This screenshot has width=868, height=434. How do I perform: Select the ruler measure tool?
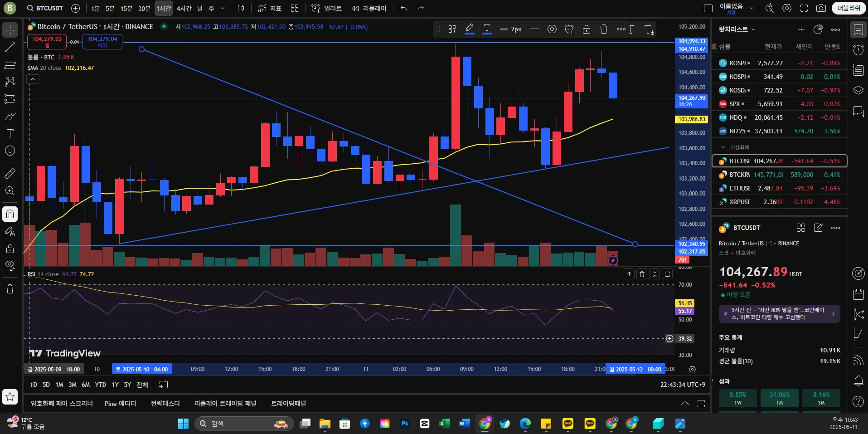coord(10,173)
